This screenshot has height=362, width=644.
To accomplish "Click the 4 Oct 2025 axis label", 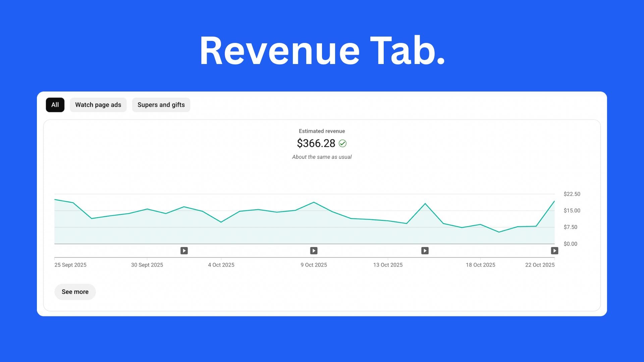I will click(221, 265).
